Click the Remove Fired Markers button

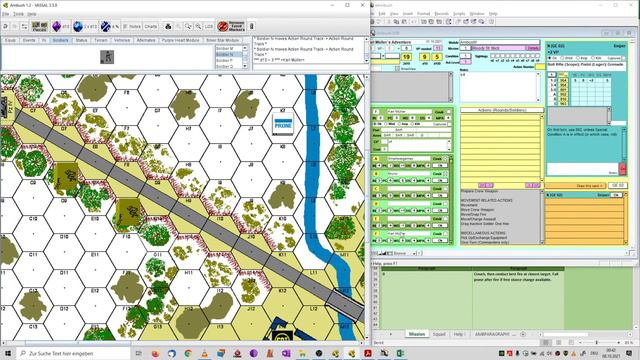pyautogui.click(x=231, y=27)
